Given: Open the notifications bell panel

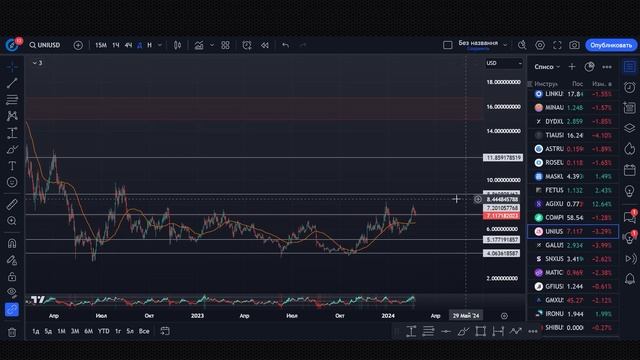Looking at the screenshot, I should click(629, 279).
